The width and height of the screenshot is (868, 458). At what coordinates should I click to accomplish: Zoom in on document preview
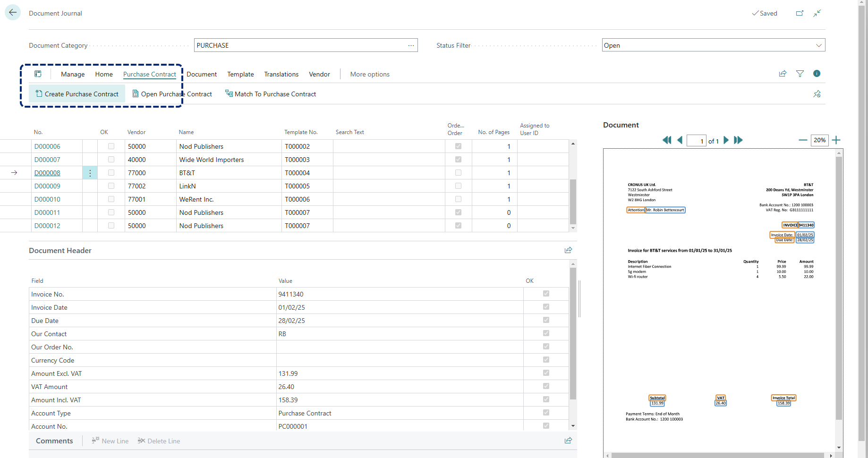point(836,140)
